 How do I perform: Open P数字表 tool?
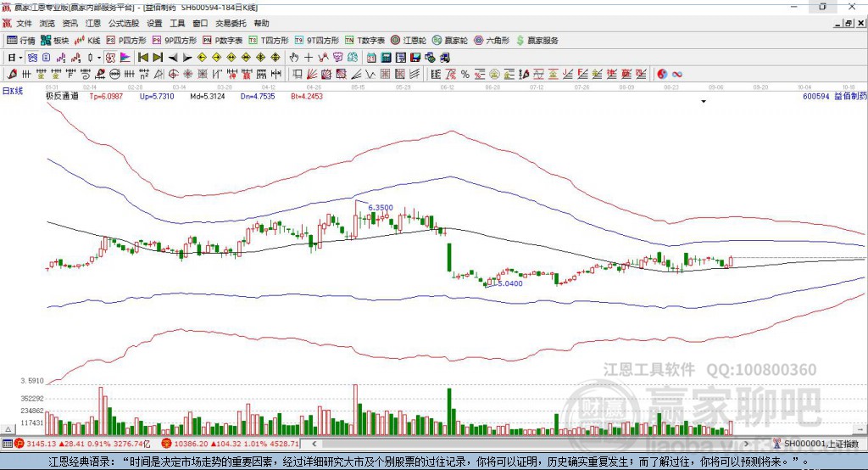(223, 41)
